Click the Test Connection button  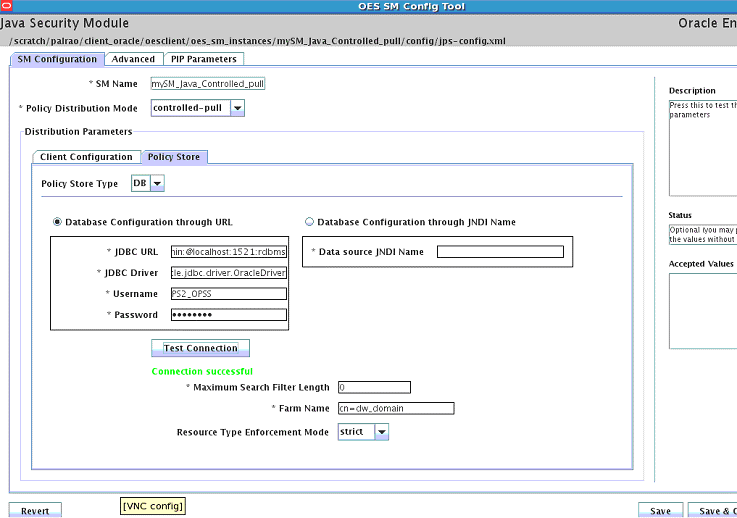(x=200, y=348)
